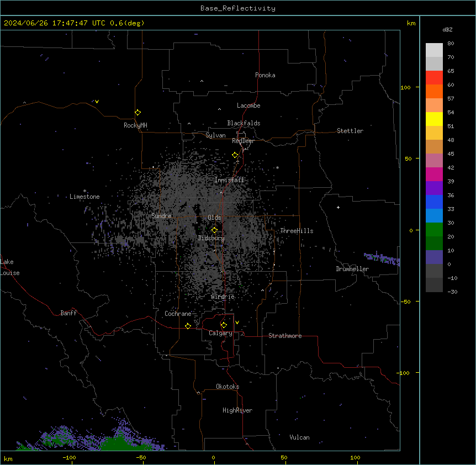Image resolution: width=476 pixels, height=465 pixels.
Task: Click the dBZ legend heading
Action: (x=447, y=29)
